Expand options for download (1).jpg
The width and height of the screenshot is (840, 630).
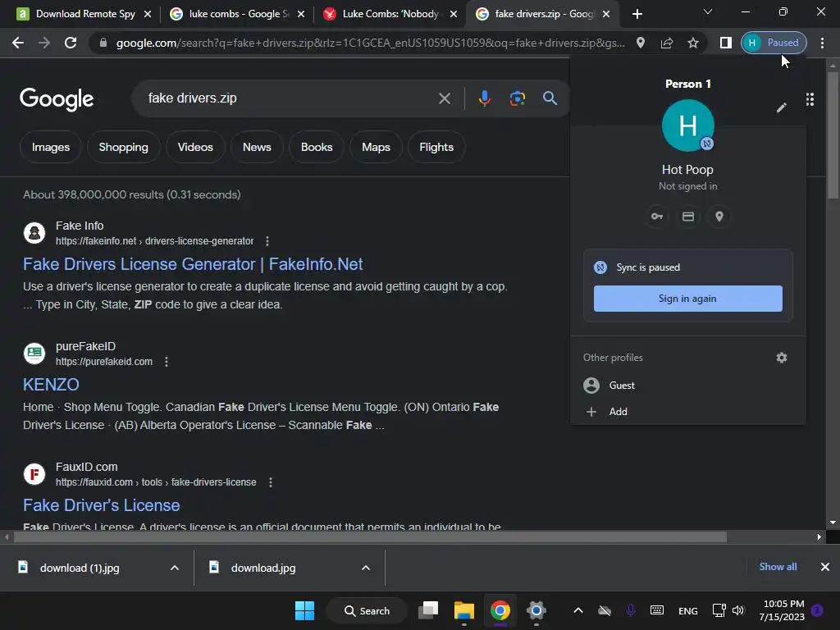175,568
